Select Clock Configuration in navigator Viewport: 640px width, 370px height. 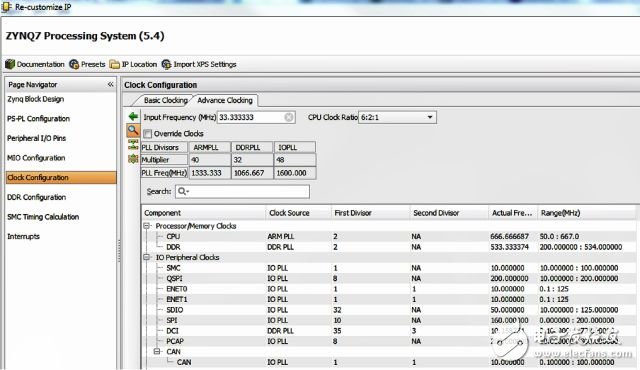coord(61,177)
